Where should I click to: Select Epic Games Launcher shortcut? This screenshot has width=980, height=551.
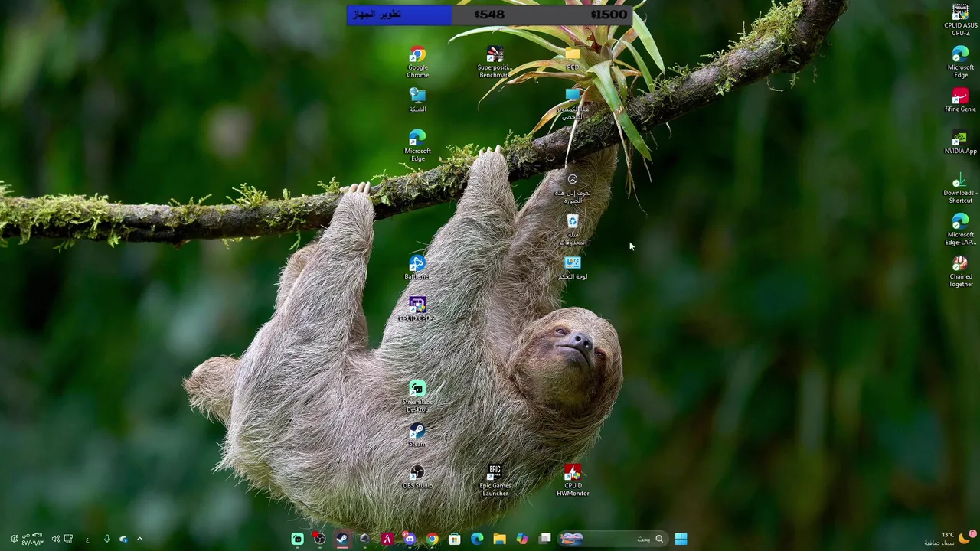[495, 481]
